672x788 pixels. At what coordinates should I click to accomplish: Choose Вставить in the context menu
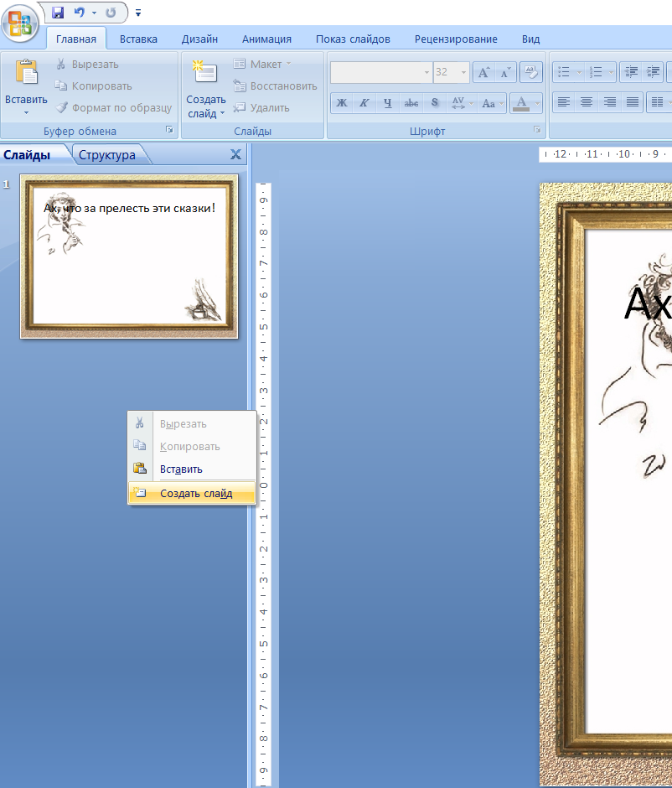tap(192, 469)
